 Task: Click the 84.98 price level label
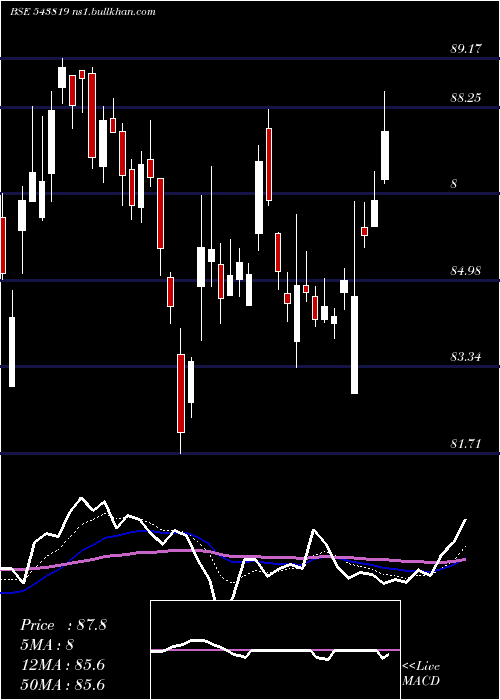pyautogui.click(x=466, y=271)
